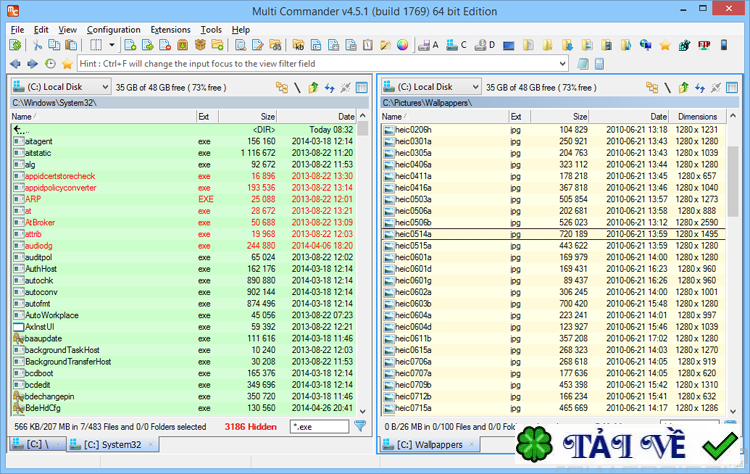Viewport: 750px width, 474px height.
Task: Sort left panel by Size column header
Action: tap(264, 117)
